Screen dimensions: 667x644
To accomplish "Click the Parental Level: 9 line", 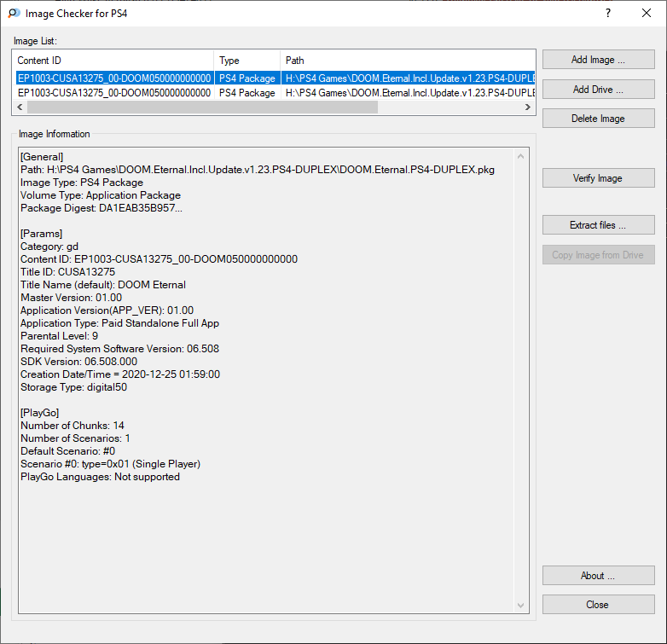I will [x=59, y=335].
